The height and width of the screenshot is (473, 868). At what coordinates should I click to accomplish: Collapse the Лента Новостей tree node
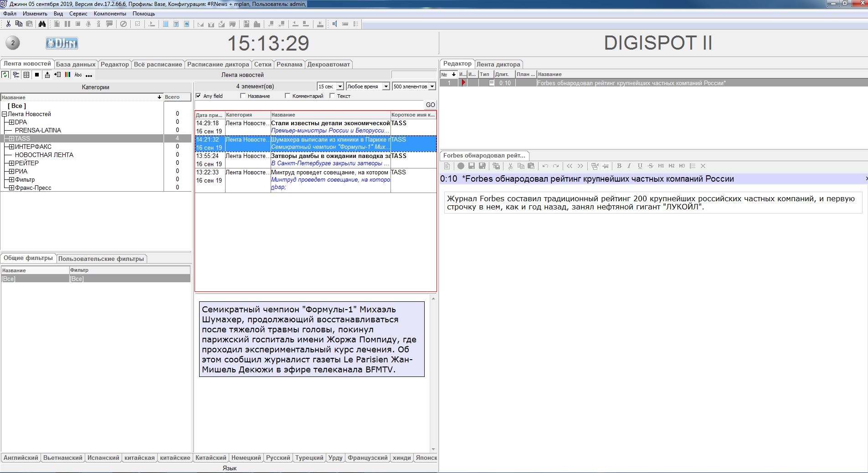coord(4,114)
